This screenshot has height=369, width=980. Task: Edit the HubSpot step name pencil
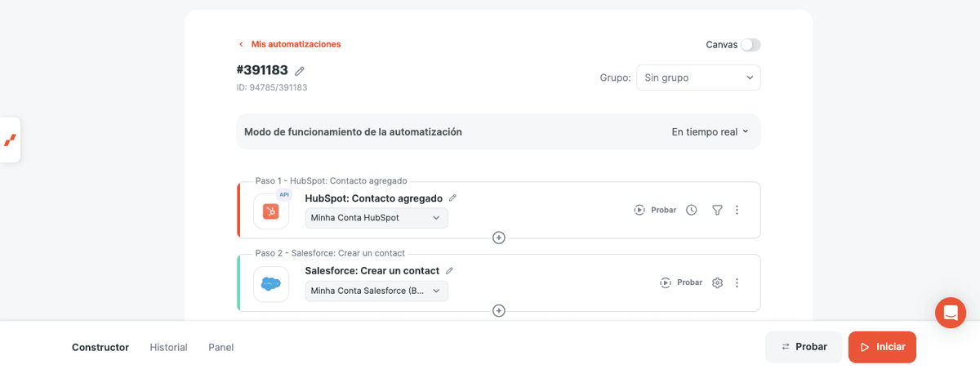tap(453, 198)
